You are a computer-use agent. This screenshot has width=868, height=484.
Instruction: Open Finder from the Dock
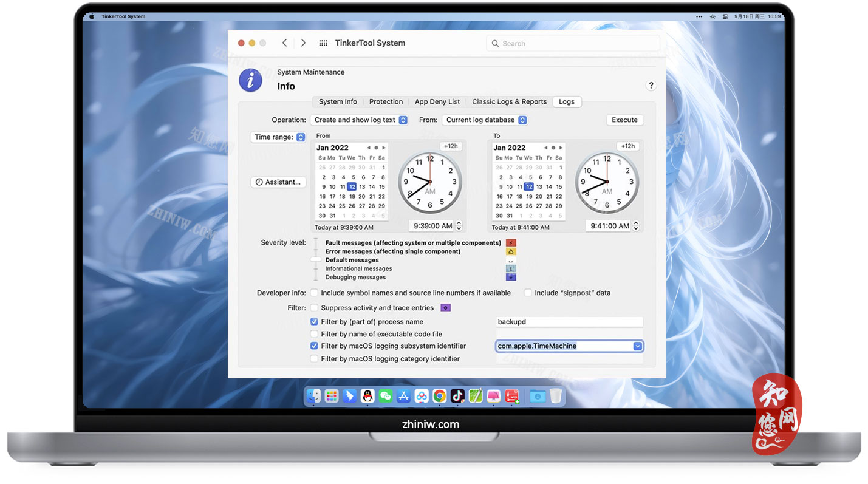pyautogui.click(x=313, y=396)
